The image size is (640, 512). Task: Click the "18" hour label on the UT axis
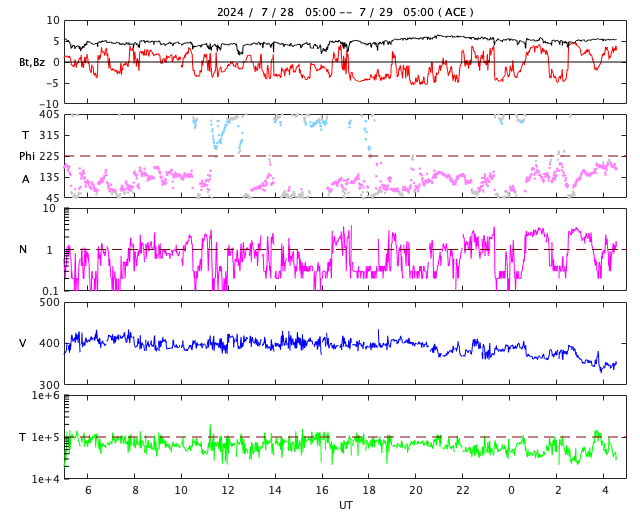(x=369, y=490)
